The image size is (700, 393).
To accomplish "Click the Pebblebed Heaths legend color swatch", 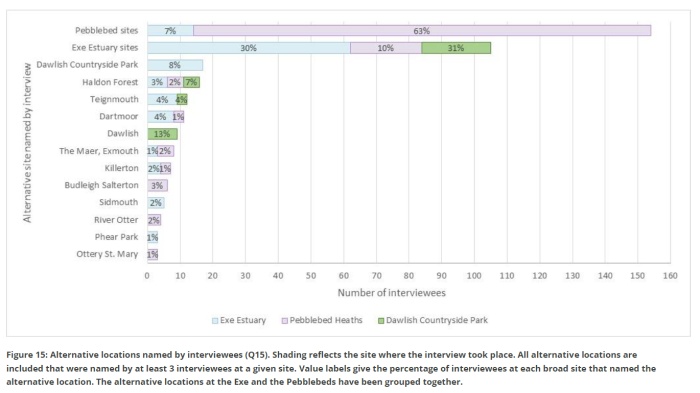I will (x=285, y=321).
